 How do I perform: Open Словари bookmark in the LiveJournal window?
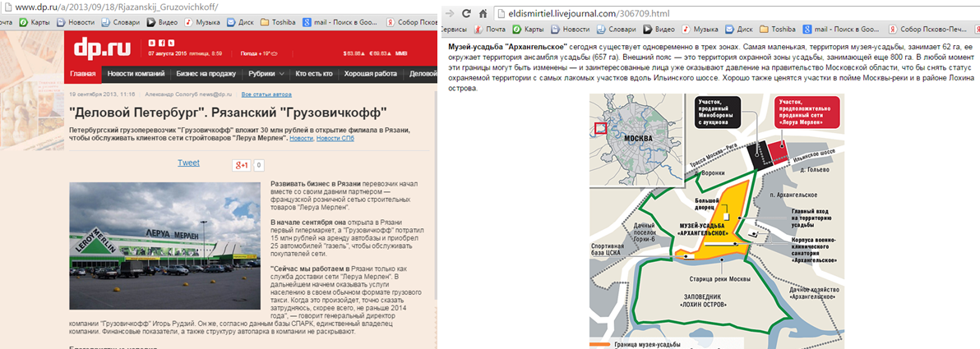pos(615,30)
